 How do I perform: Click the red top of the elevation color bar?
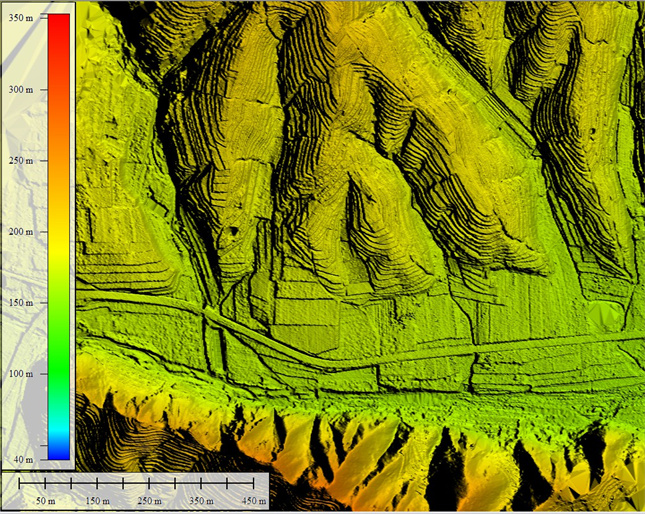coord(58,24)
